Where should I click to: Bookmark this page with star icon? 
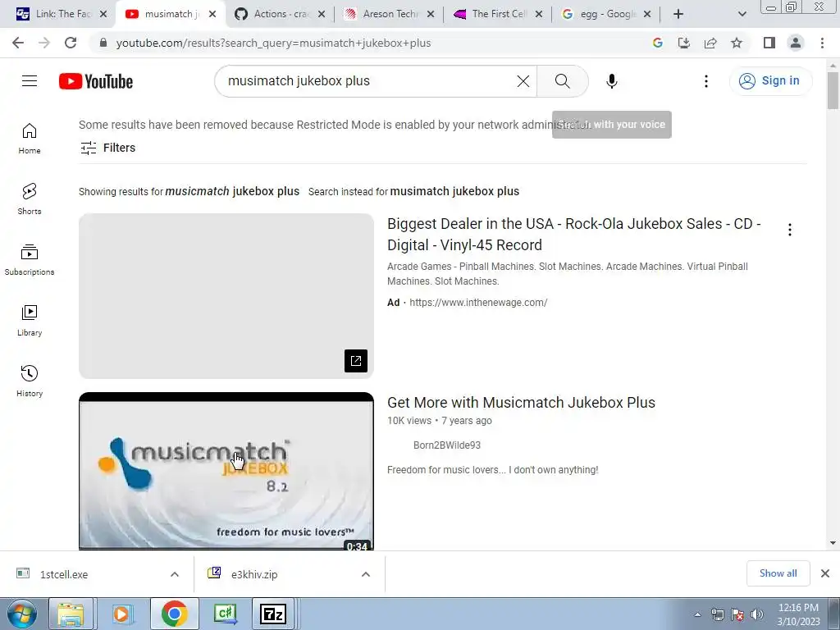click(737, 43)
